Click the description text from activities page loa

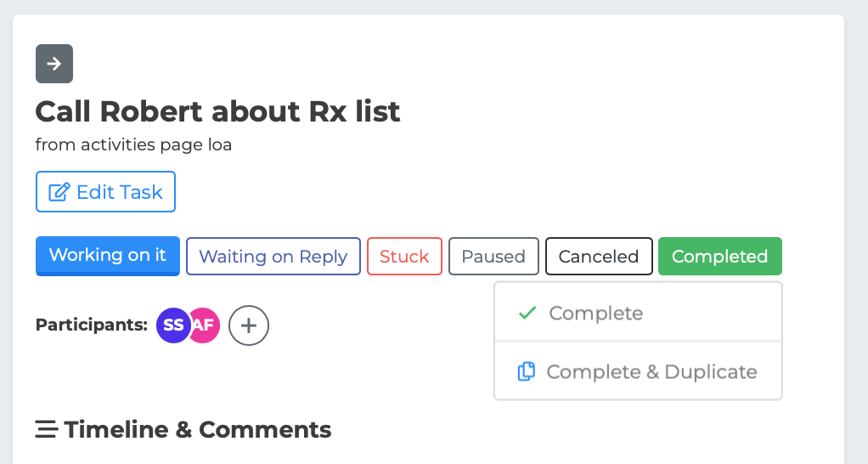tap(133, 145)
